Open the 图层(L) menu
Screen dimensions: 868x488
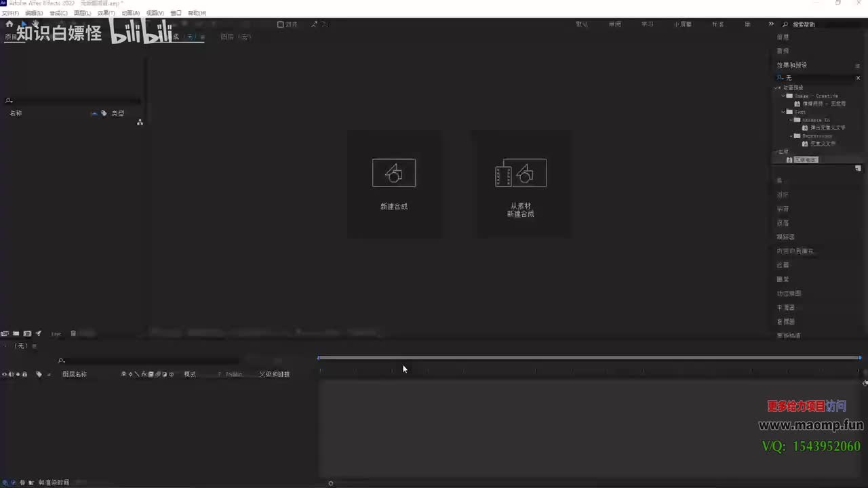coord(82,13)
